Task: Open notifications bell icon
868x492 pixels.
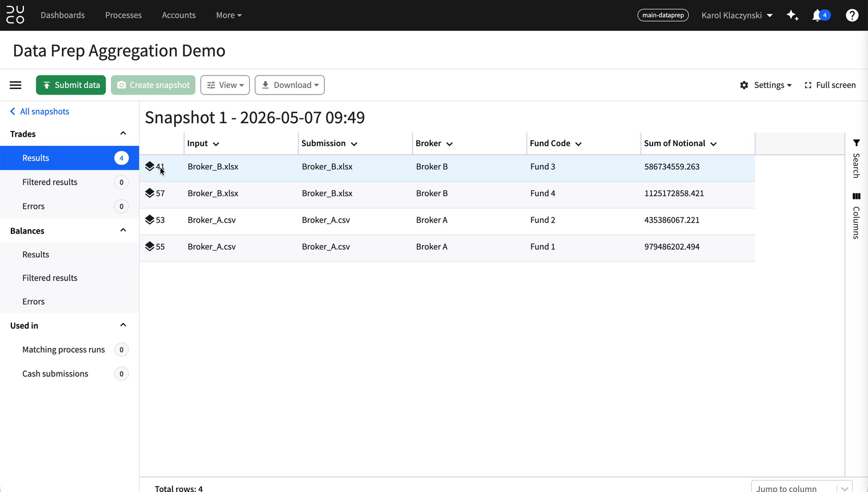Action: [x=817, y=15]
